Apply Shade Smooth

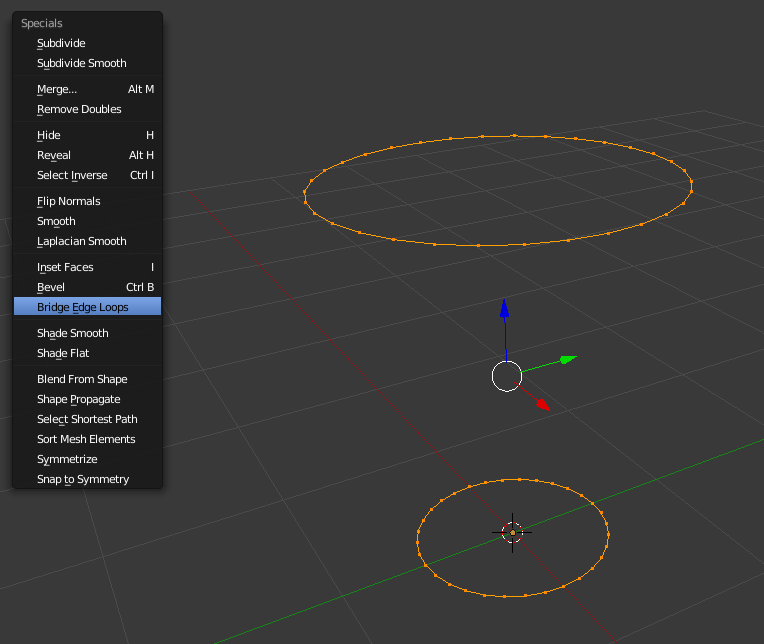(x=87, y=333)
